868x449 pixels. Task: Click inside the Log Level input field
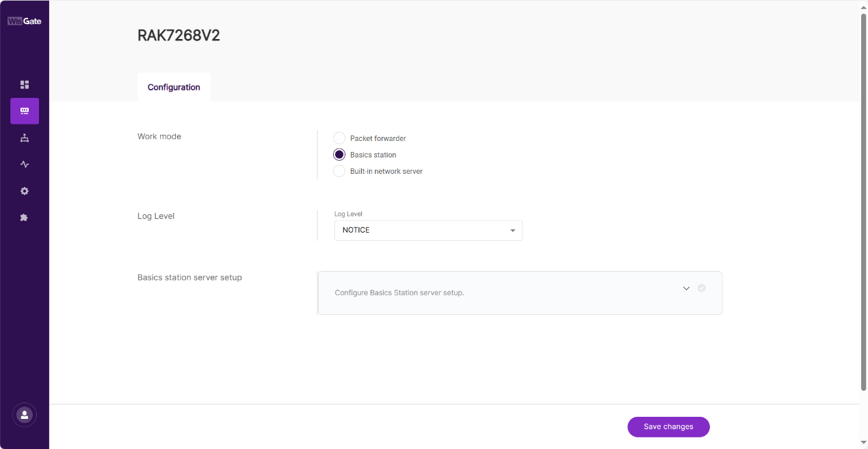(410, 230)
